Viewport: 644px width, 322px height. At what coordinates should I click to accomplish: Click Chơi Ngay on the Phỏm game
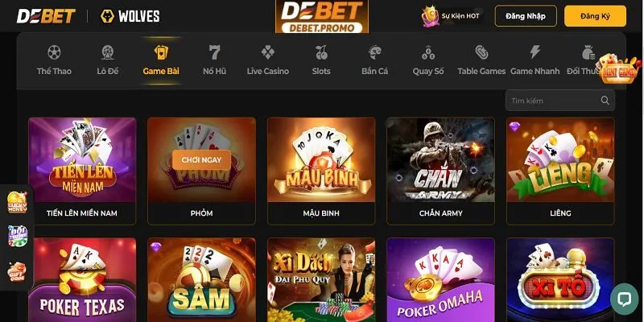pos(202,159)
